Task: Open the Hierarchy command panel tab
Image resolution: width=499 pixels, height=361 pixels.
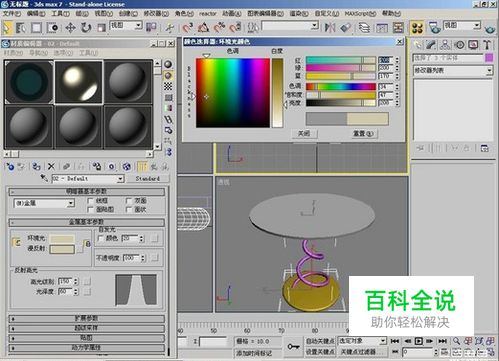Action: [x=445, y=45]
